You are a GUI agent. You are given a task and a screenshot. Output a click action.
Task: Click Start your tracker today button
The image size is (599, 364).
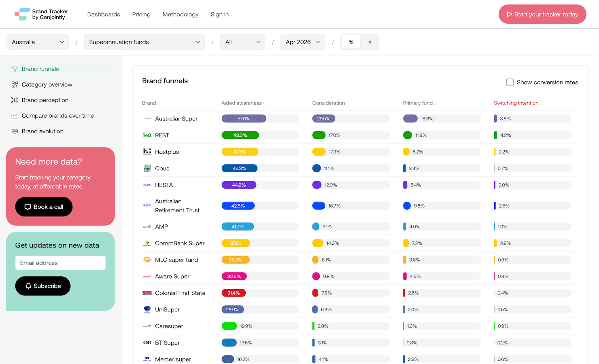tap(542, 14)
